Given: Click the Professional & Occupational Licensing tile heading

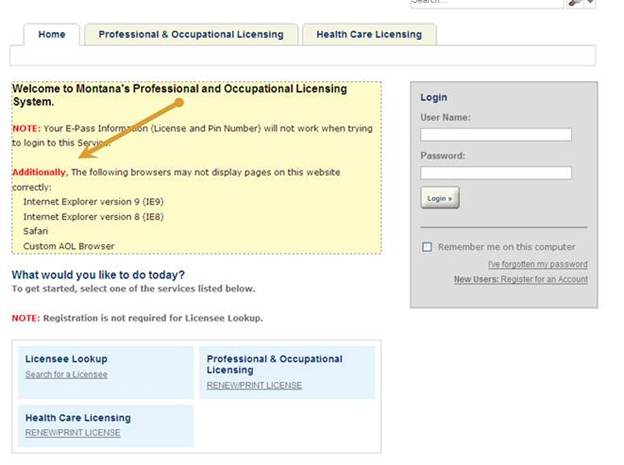Looking at the screenshot, I should tap(274, 364).
